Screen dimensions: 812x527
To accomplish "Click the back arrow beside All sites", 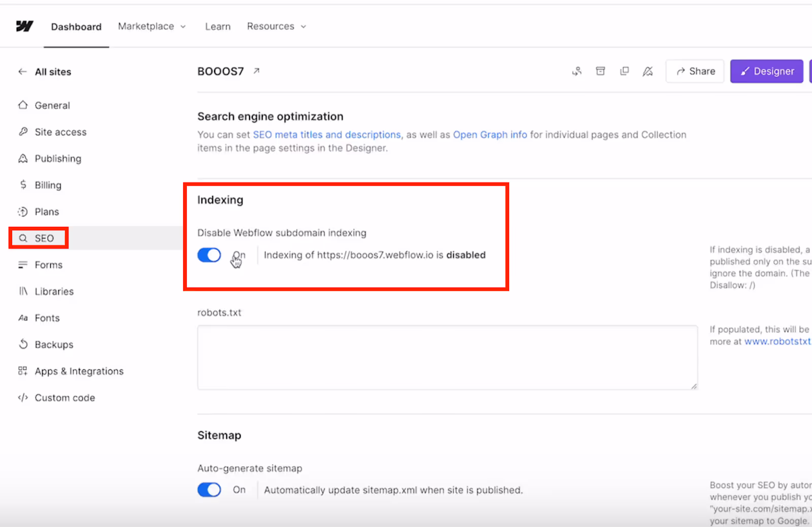I will tap(22, 72).
